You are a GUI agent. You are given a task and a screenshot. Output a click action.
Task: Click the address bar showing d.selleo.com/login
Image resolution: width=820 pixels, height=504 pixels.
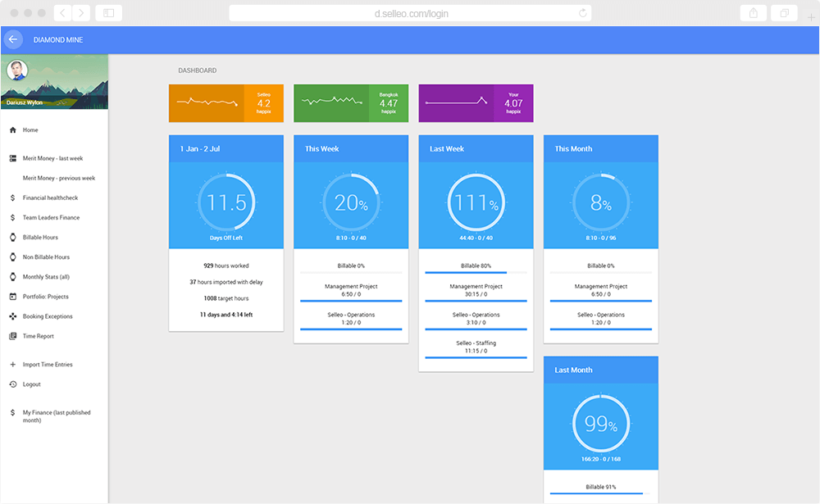pyautogui.click(x=411, y=14)
